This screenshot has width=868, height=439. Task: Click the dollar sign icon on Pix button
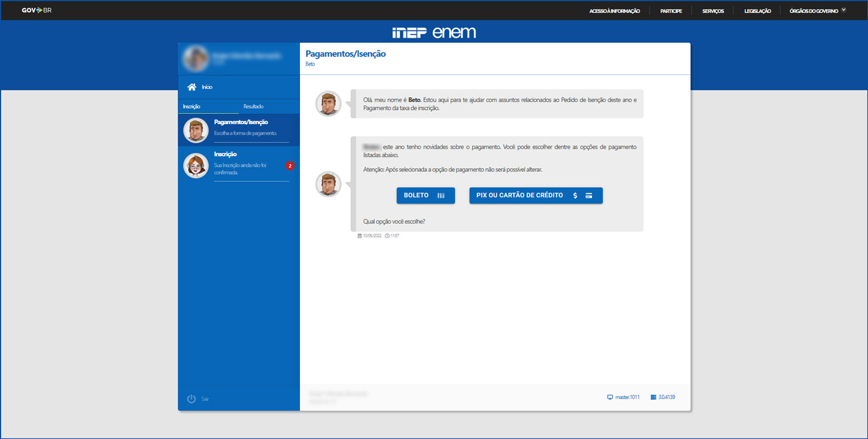click(575, 195)
